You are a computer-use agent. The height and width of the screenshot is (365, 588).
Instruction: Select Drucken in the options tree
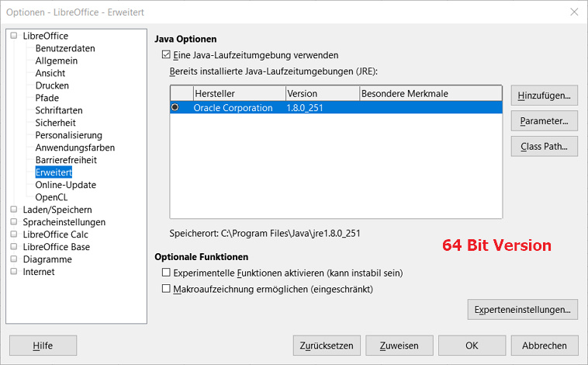(52, 85)
